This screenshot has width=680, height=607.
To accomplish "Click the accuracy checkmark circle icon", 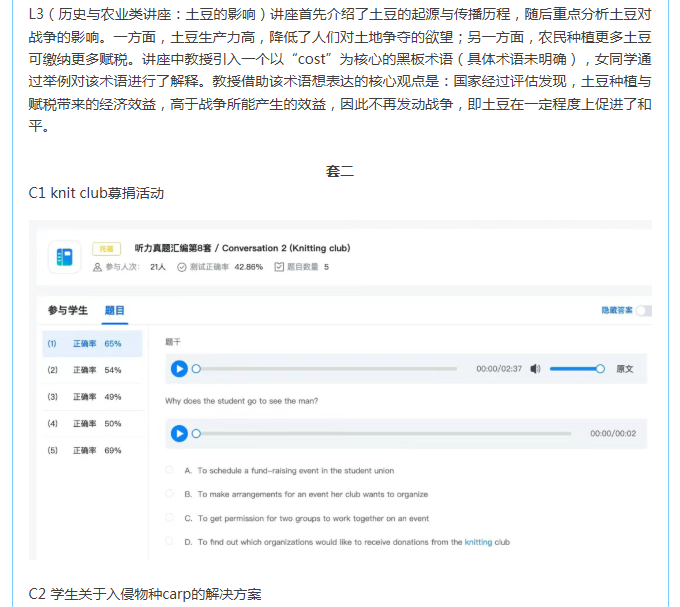I will pyautogui.click(x=181, y=267).
